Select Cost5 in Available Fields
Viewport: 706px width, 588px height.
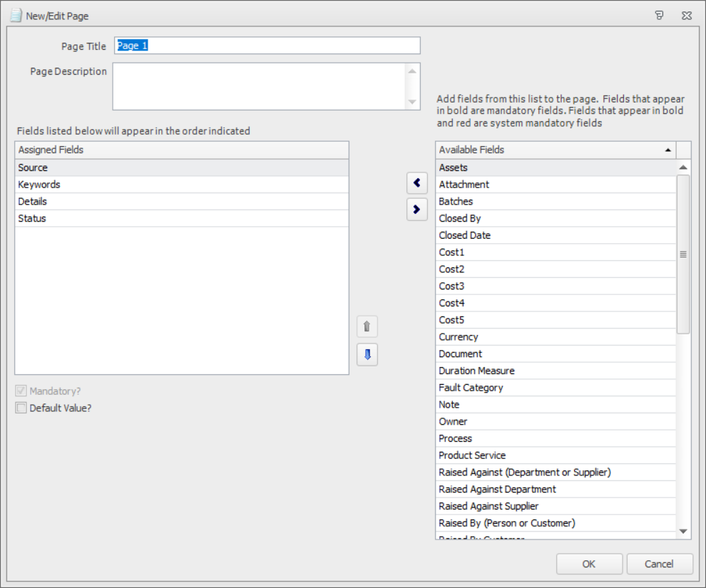(x=556, y=320)
